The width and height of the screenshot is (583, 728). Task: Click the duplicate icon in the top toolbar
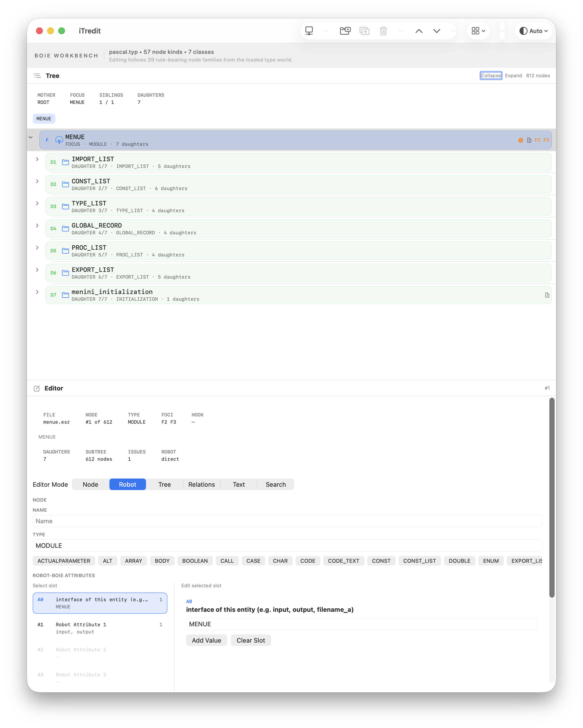[365, 31]
